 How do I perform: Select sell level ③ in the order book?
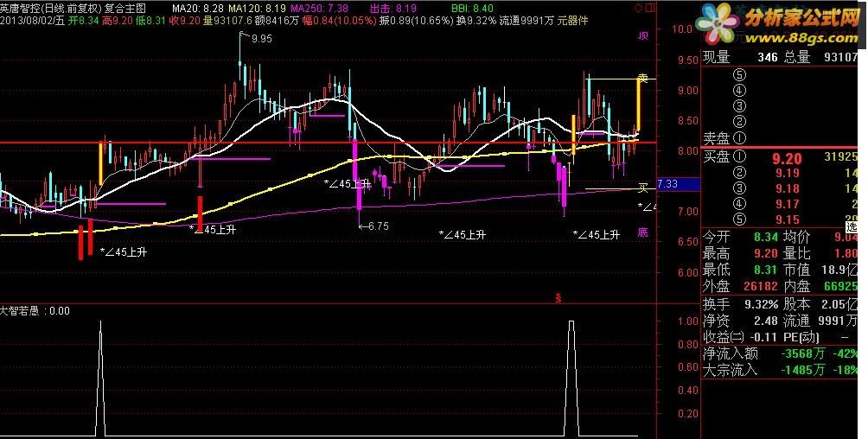click(739, 105)
